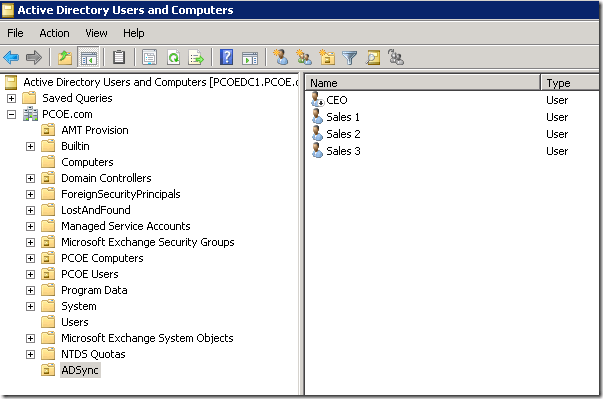This screenshot has height=399, width=603.
Task: Click the Type cell of CEO row
Action: (x=557, y=100)
